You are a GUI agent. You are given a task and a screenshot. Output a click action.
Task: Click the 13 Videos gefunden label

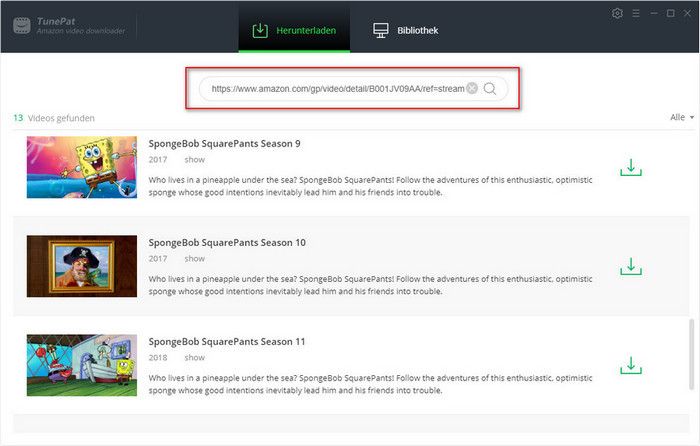pos(54,118)
